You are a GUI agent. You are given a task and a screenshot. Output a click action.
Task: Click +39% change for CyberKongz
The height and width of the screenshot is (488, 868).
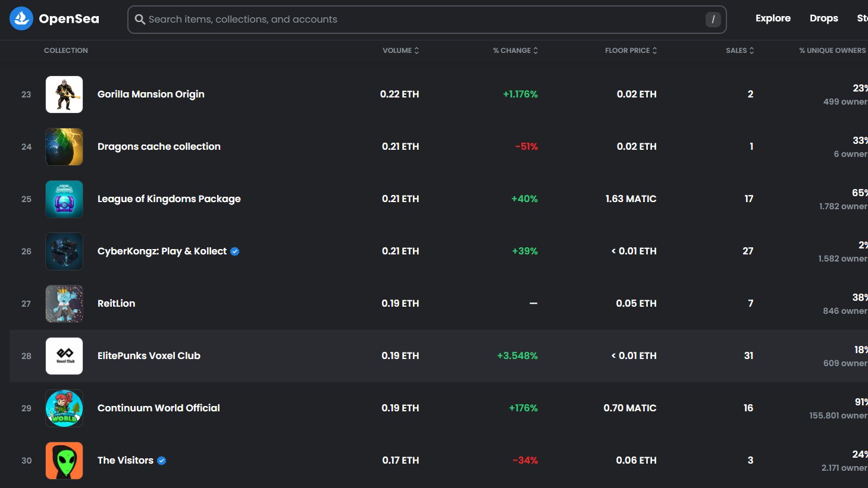click(525, 251)
